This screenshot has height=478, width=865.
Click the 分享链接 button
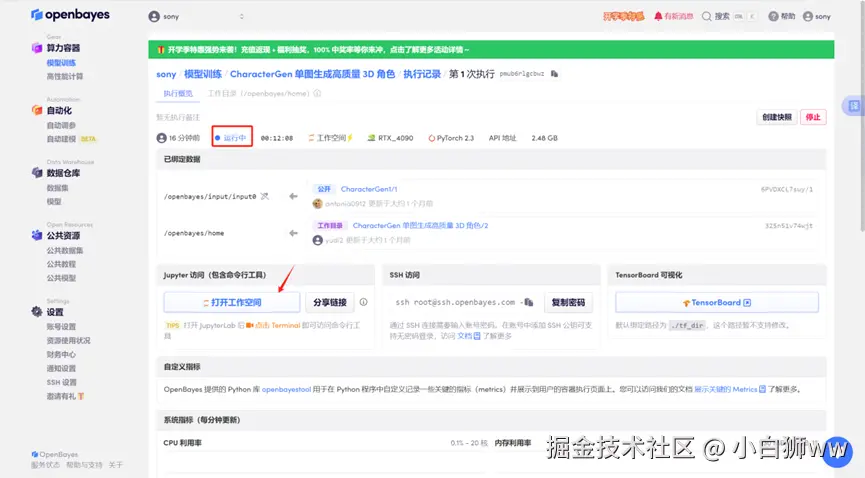coord(330,302)
